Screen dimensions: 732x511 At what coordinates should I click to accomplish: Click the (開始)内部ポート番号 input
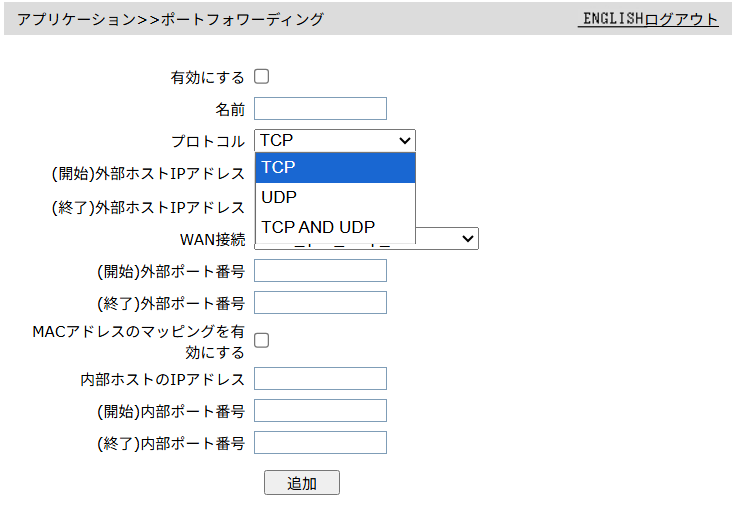click(320, 411)
